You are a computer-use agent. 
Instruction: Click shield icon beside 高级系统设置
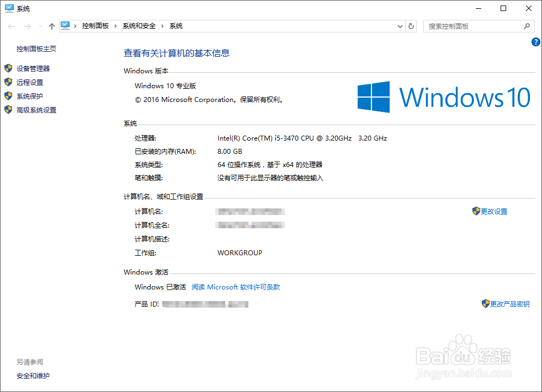coord(8,110)
